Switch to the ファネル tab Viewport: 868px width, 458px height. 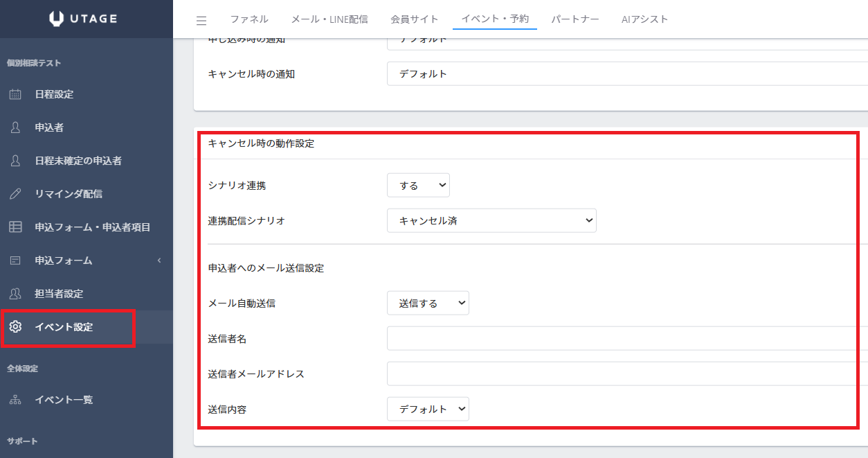(249, 19)
